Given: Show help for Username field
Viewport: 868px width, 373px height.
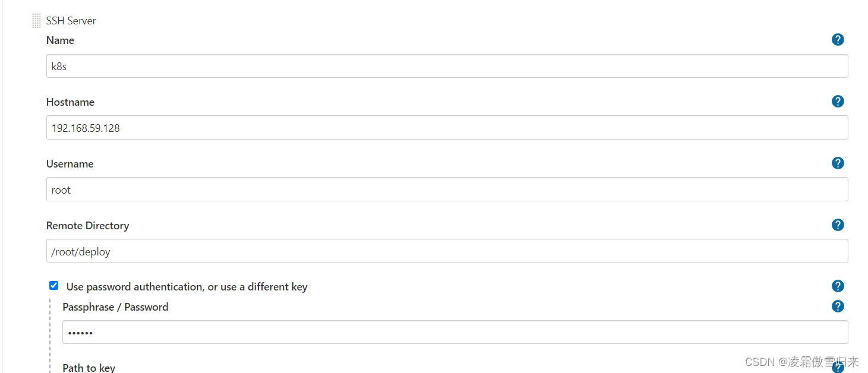Looking at the screenshot, I should pos(838,163).
